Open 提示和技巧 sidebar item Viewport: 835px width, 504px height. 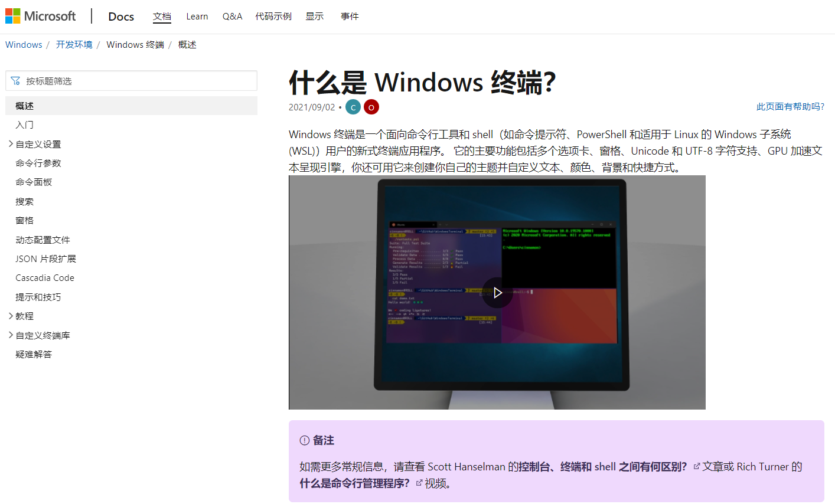click(x=38, y=297)
